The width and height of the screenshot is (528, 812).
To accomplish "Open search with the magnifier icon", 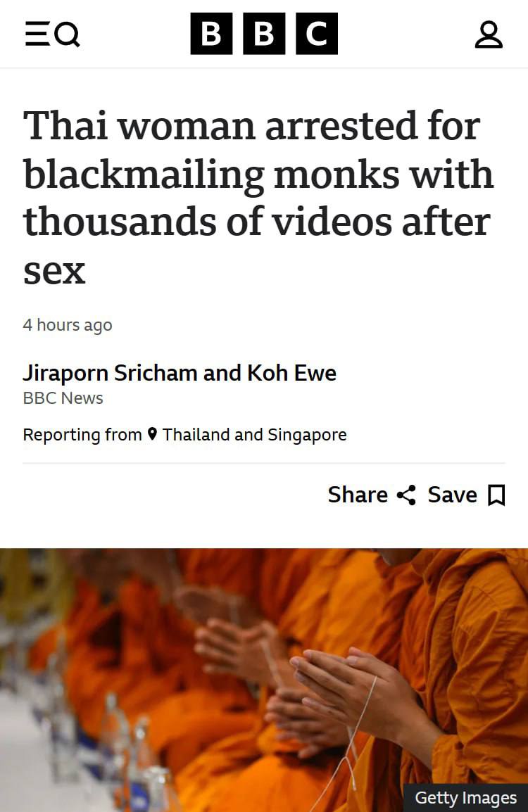I will click(x=68, y=34).
